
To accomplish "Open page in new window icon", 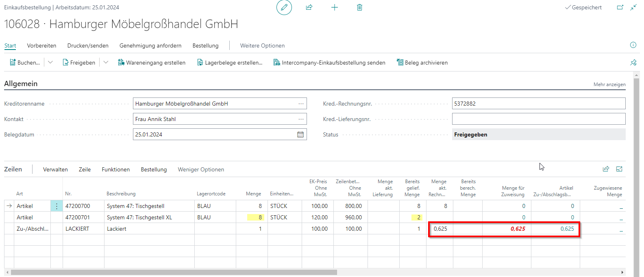I will (620, 7).
